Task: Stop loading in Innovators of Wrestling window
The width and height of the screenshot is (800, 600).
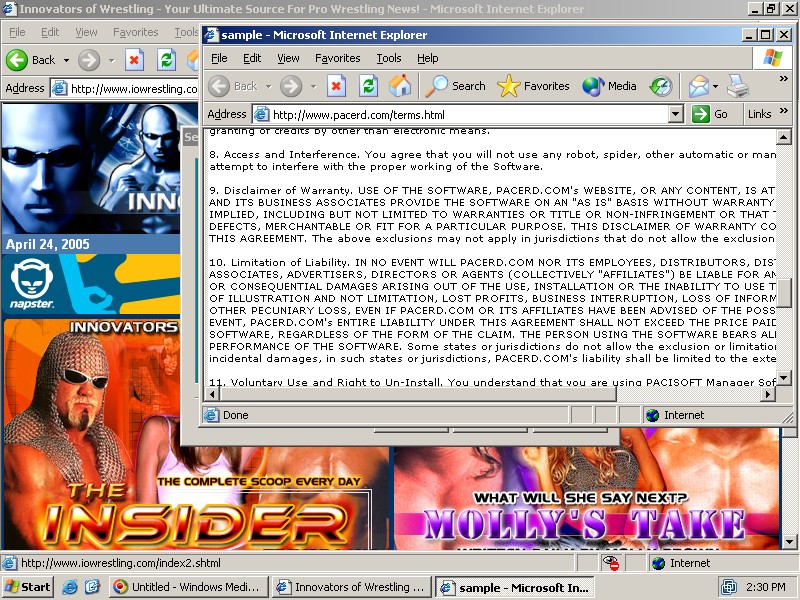Action: pyautogui.click(x=134, y=60)
